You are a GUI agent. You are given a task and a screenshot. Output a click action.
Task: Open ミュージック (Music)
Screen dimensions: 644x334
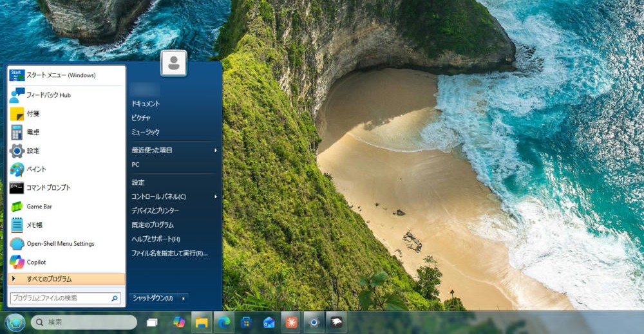[146, 132]
